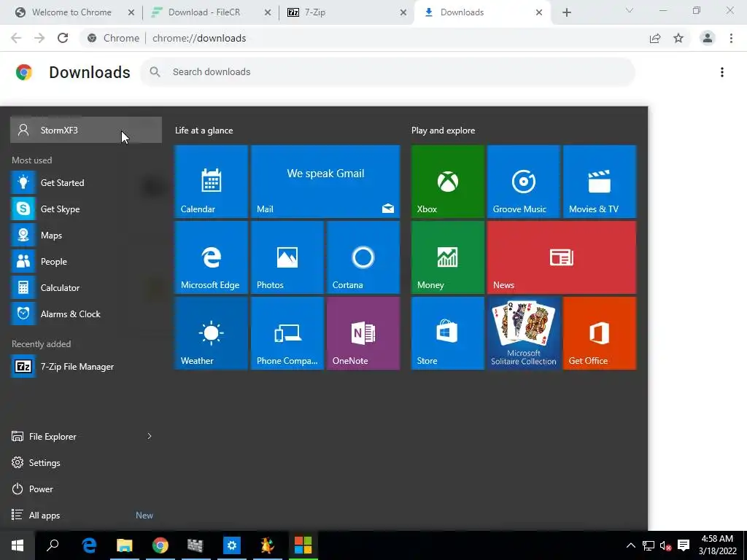The height and width of the screenshot is (560, 747).
Task: Launch Microsoft Solitaire Collection tile
Action: pos(524,332)
